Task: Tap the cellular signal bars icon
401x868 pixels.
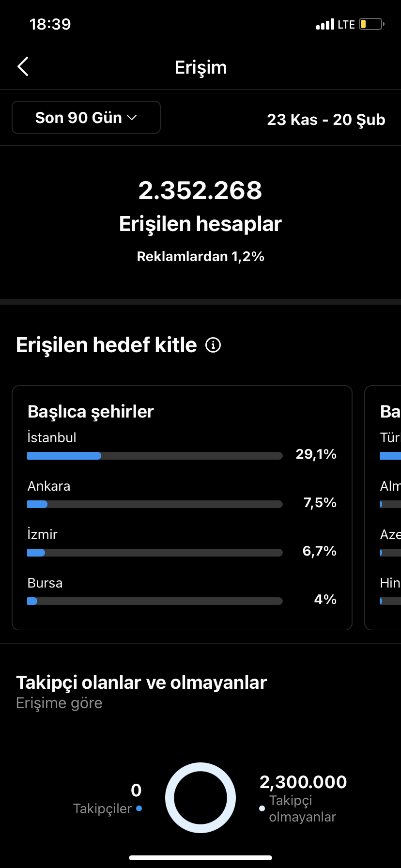Action: click(325, 24)
